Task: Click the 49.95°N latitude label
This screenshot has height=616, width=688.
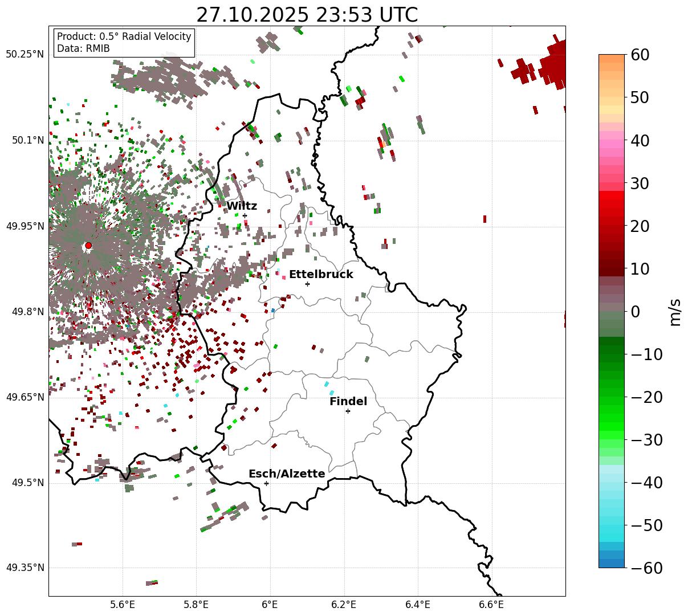Action: (x=25, y=226)
